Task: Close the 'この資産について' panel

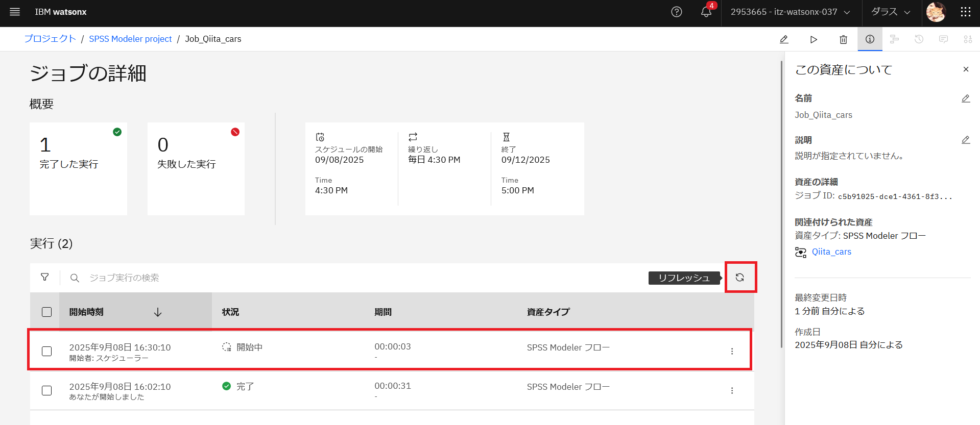Action: [x=966, y=69]
